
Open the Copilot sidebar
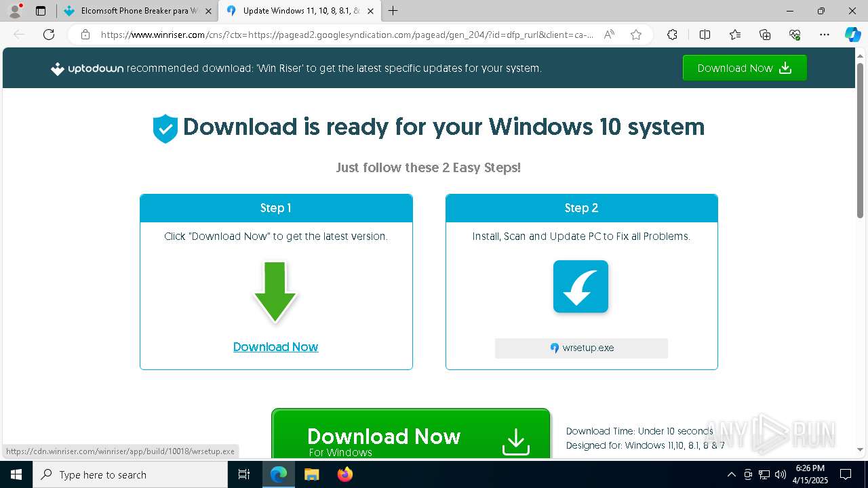coord(852,35)
